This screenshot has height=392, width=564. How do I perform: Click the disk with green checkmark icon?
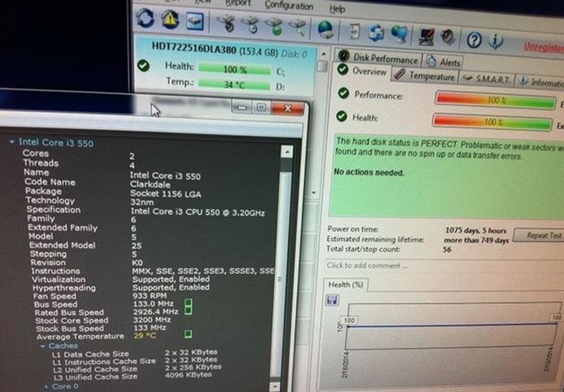(x=274, y=26)
